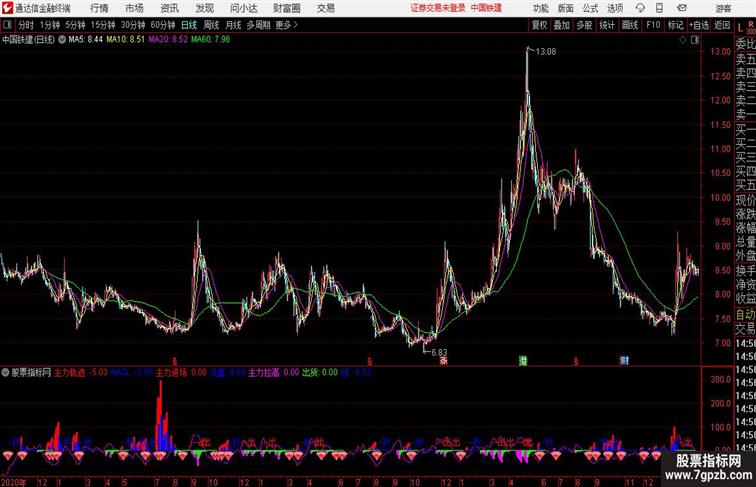The height and width of the screenshot is (487, 756).
Task: Click the 通达信 red logo icon
Action: click(x=7, y=8)
